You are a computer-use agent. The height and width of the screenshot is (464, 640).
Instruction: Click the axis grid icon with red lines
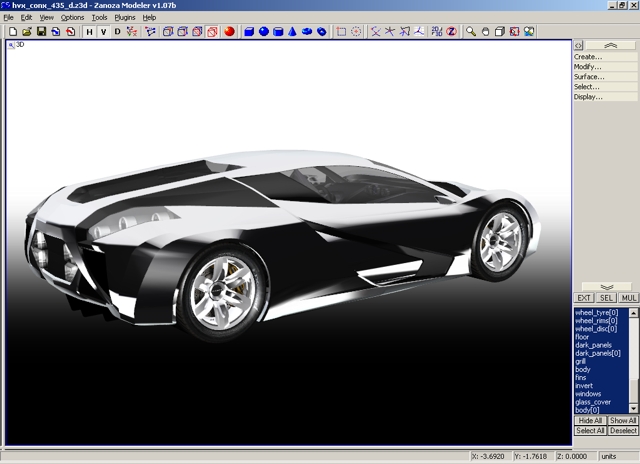pos(419,31)
